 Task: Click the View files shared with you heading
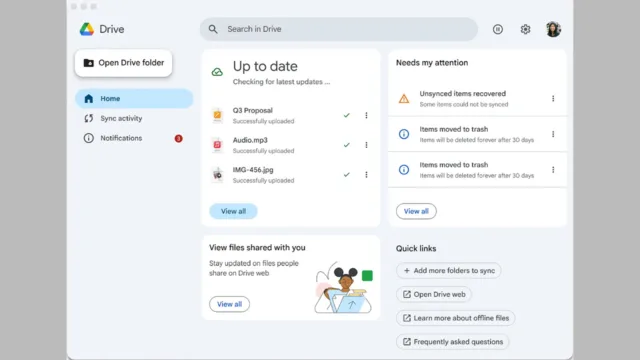point(257,248)
